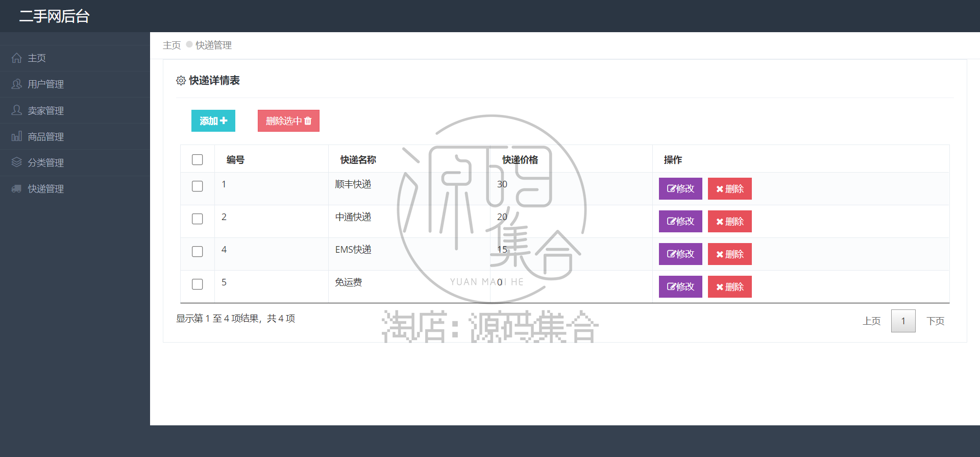Delete the EMS快递 row
Screen dimensions: 980x457
[x=730, y=254]
